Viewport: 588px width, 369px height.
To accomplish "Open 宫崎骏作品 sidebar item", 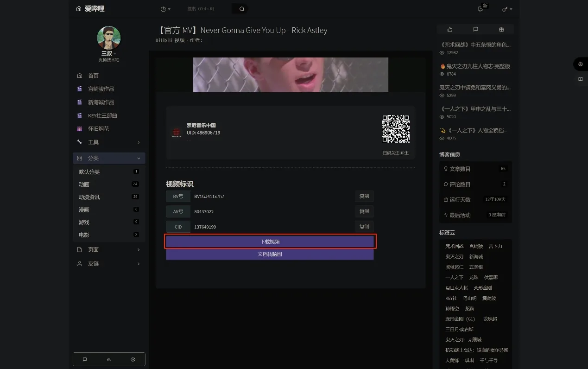I will [x=109, y=89].
